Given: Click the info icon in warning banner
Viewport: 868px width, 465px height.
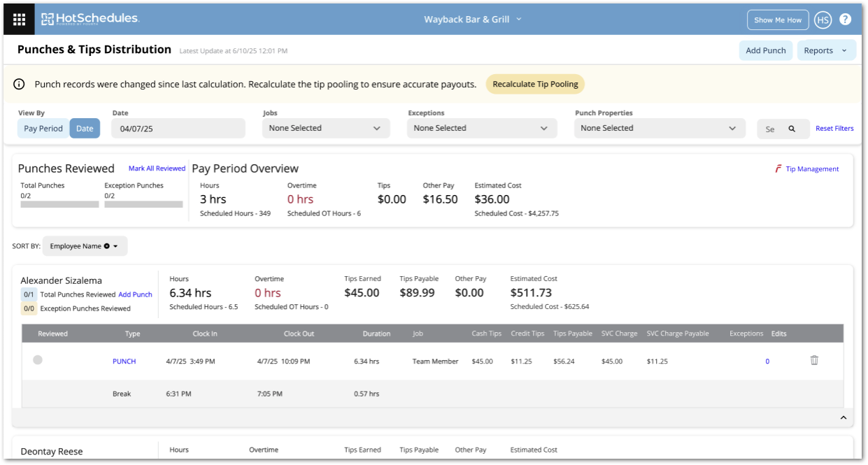Looking at the screenshot, I should point(19,85).
